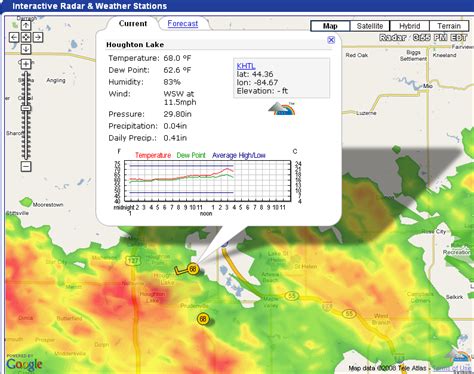
Task: Click the Google logo
Action: click(x=24, y=364)
